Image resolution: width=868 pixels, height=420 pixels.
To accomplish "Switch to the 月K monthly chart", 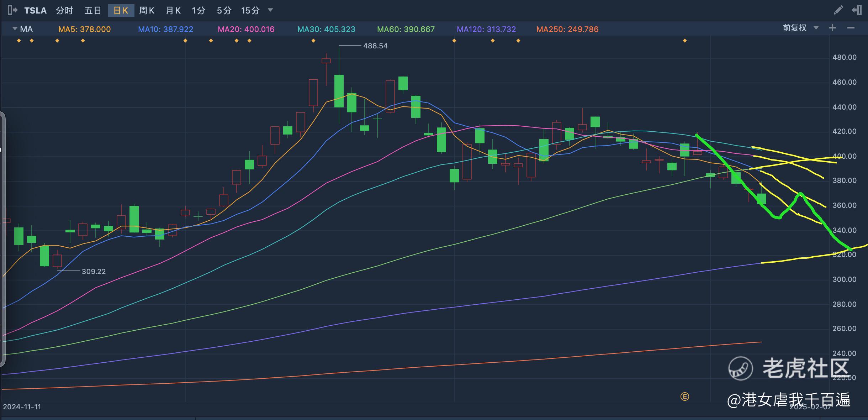I will [x=173, y=11].
